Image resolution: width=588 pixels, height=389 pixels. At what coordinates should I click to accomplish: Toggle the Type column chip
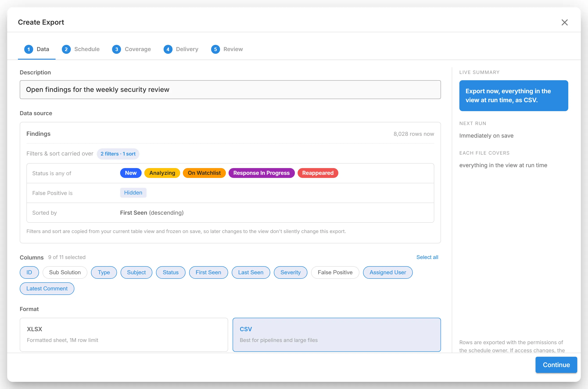coord(104,272)
